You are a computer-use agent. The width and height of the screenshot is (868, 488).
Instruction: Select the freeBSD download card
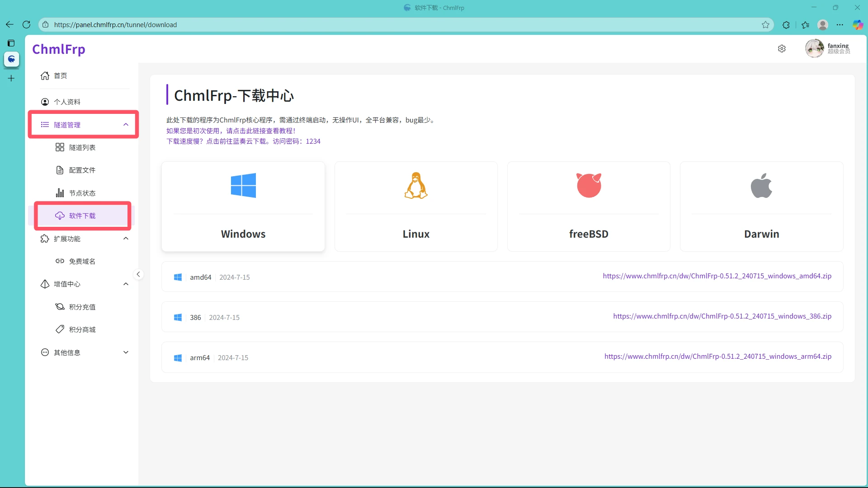(589, 206)
